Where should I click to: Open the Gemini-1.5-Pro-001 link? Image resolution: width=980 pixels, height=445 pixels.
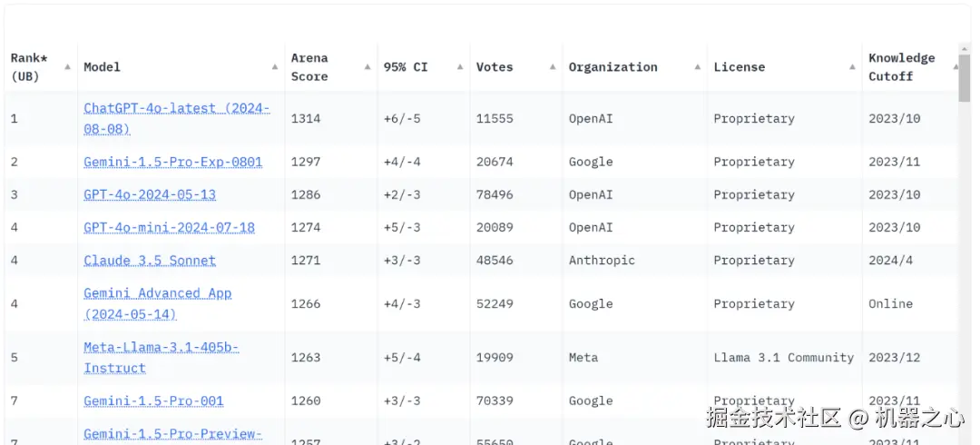click(153, 400)
